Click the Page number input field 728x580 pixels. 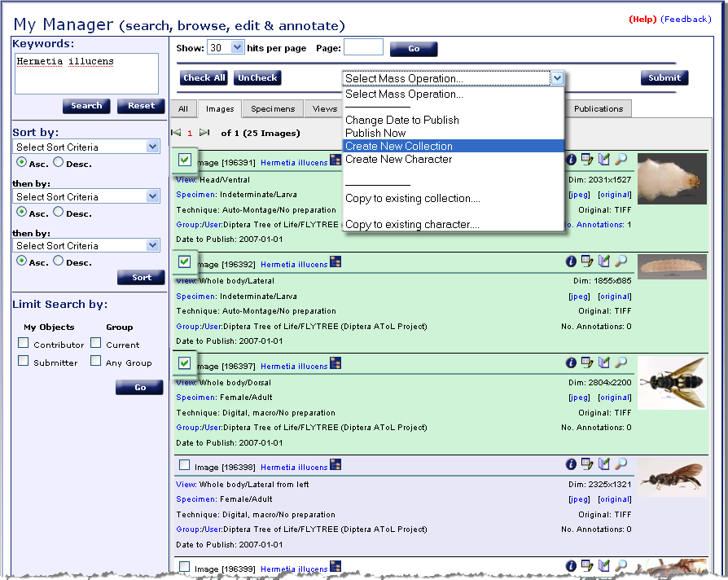coord(363,48)
